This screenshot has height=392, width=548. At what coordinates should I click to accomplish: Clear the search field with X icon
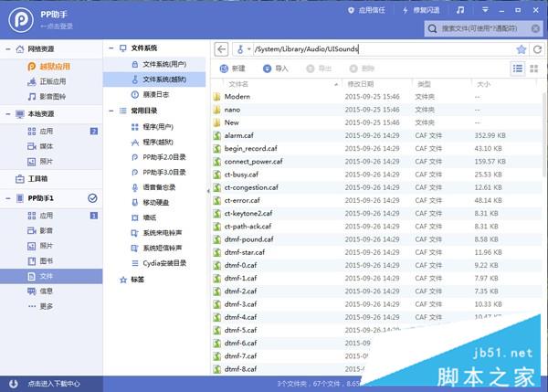(535, 28)
